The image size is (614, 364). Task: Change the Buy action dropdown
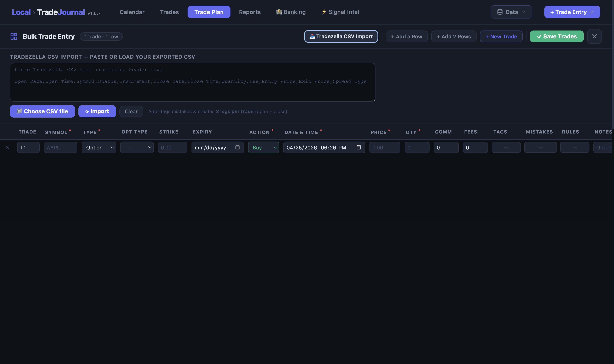coord(263,147)
